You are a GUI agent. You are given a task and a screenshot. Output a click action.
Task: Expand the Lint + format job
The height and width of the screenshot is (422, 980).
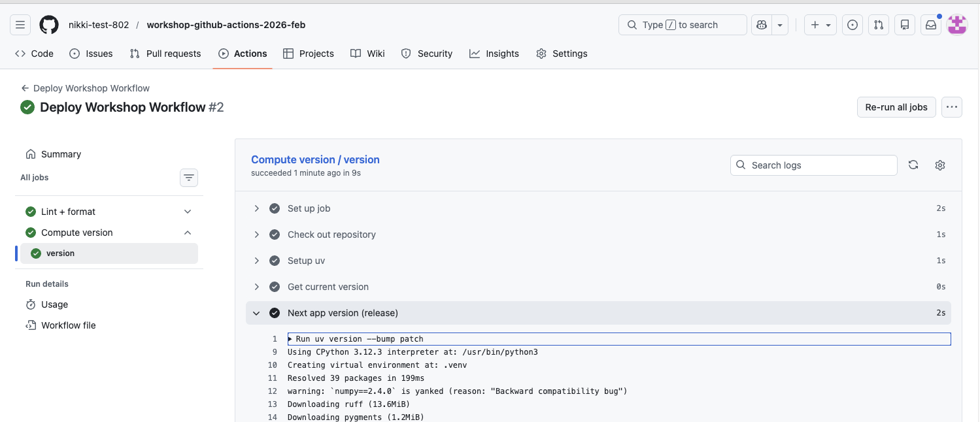188,211
